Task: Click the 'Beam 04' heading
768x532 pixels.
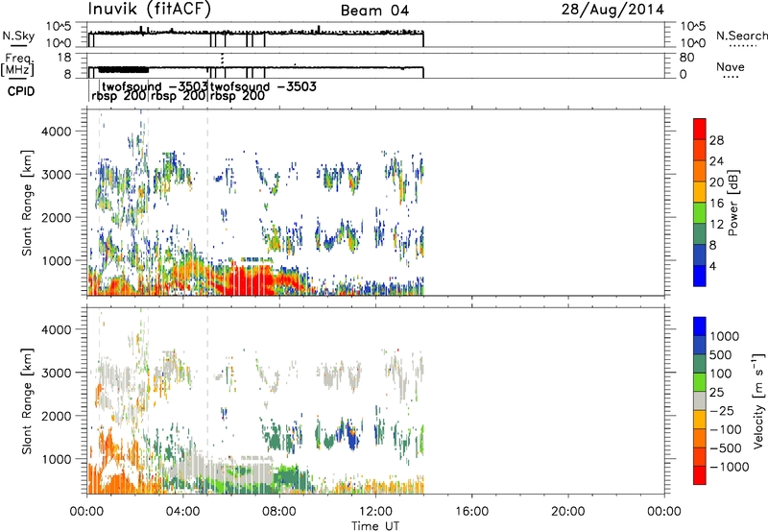Action: click(x=374, y=11)
